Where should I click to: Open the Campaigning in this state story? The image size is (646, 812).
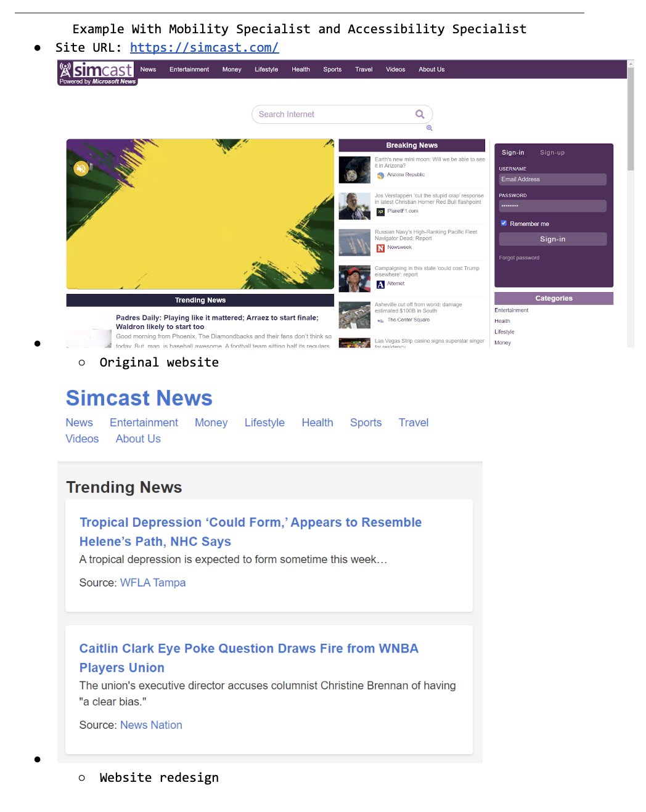click(427, 271)
